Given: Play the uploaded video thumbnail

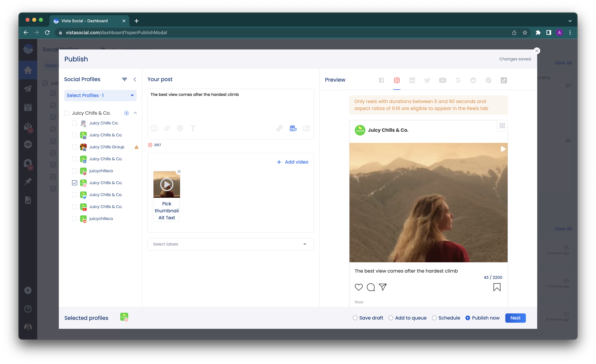Looking at the screenshot, I should [x=167, y=184].
